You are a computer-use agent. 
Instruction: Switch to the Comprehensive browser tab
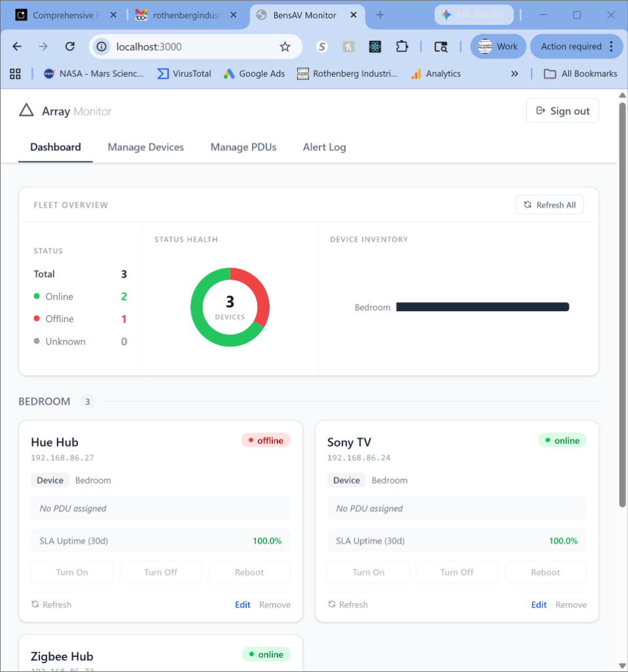point(66,15)
